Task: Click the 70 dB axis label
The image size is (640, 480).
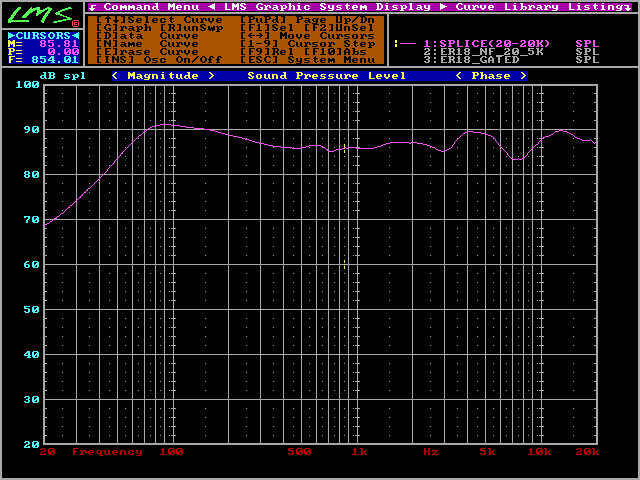Action: click(31, 220)
